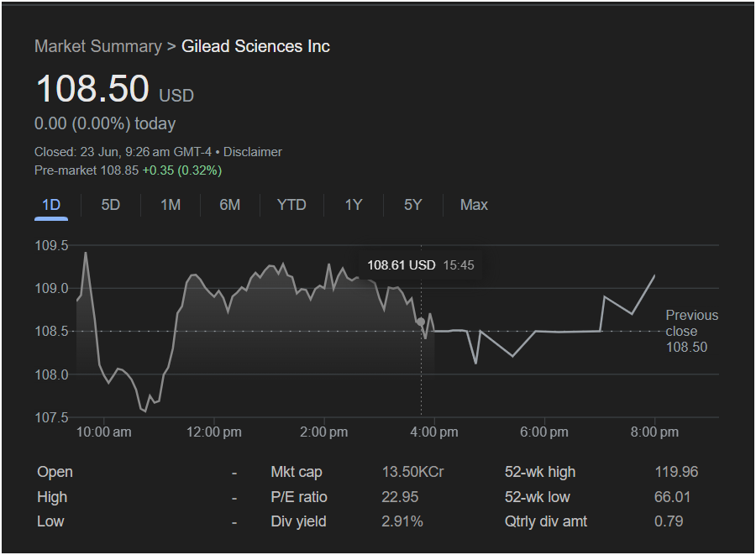Screen dimensions: 756x555
Task: Click the chart marker dot at 15:45
Action: click(x=421, y=322)
